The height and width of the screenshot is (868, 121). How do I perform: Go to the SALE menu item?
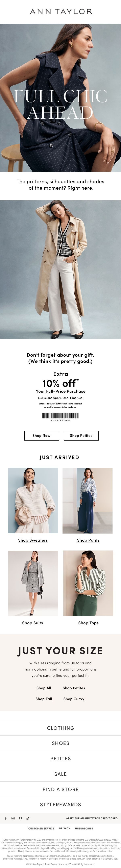coord(61,774)
